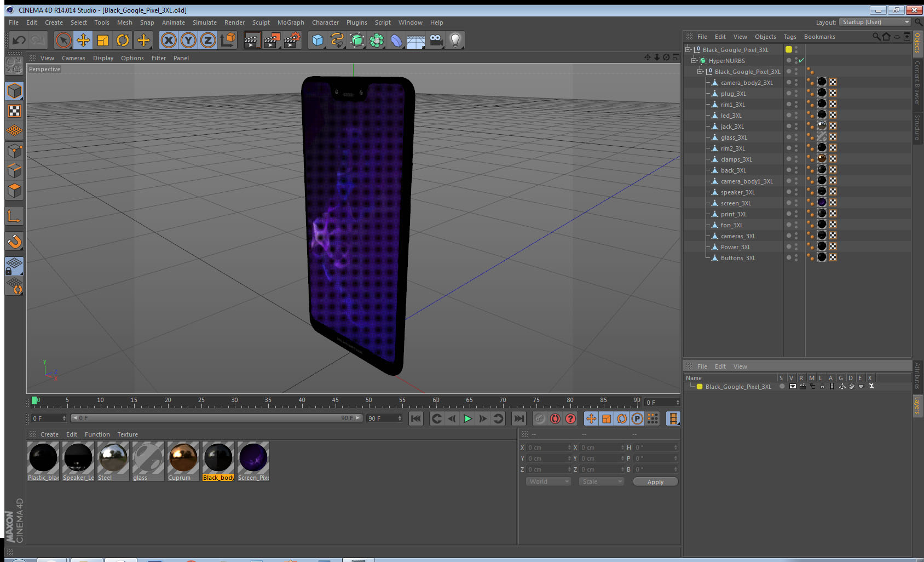Open the Layout dropdown Startup (User)
924x562 pixels.
click(875, 22)
